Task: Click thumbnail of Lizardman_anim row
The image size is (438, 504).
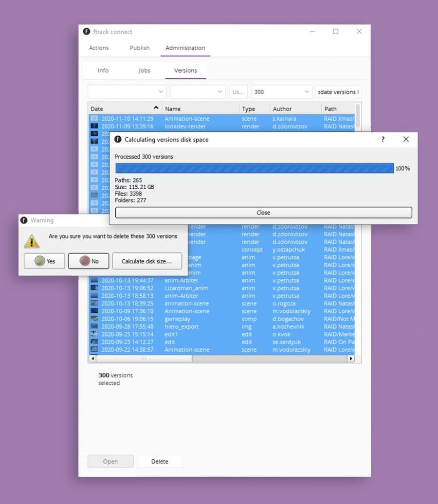Action: coord(94,288)
